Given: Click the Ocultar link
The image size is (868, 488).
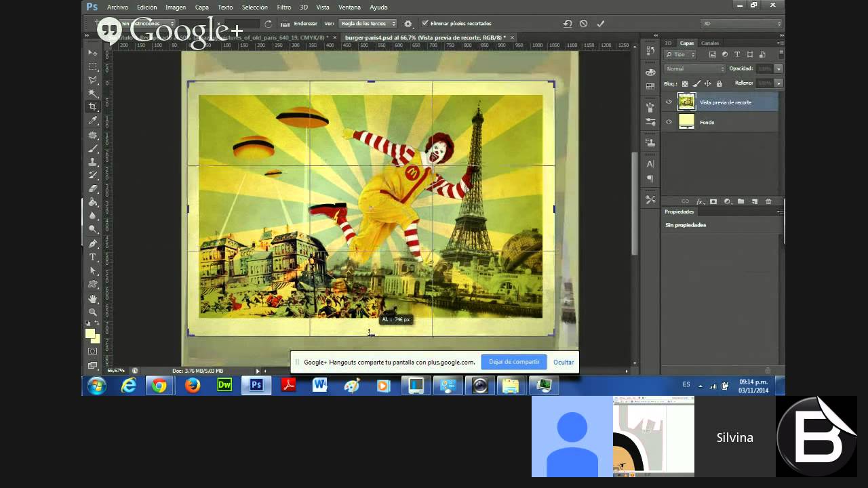Looking at the screenshot, I should (x=564, y=362).
